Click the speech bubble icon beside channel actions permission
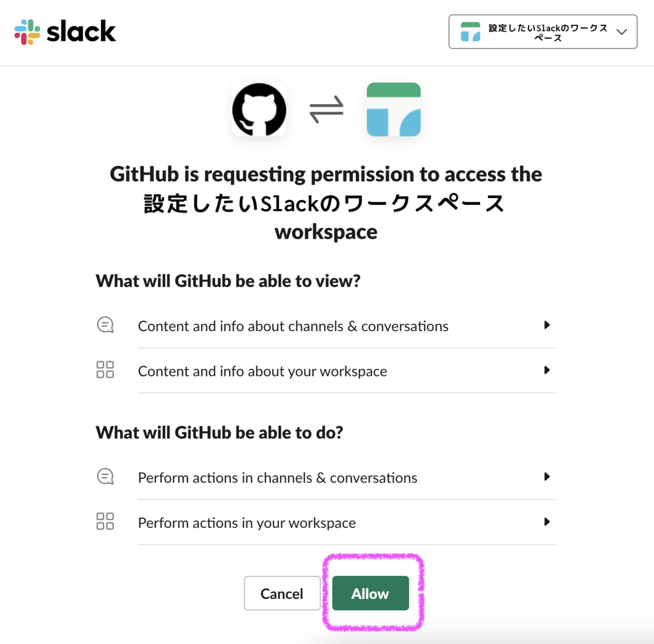Viewport: 654px width, 644px height. [105, 476]
